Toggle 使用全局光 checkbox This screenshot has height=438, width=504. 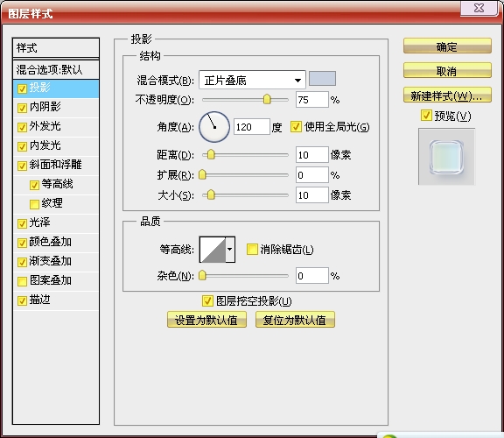click(296, 127)
